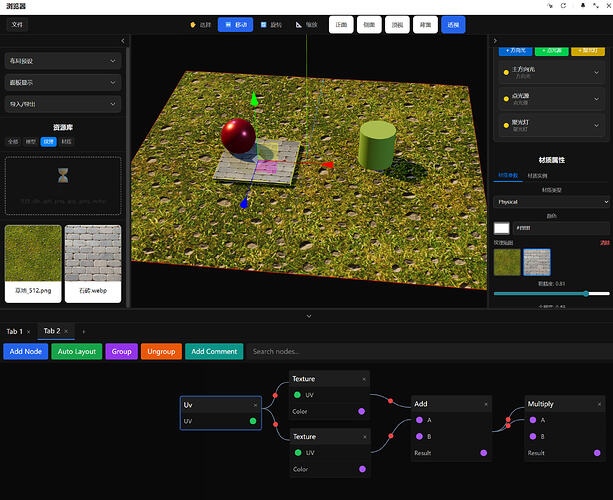Collapse the node editor panel chevron
The image size is (613, 500).
coord(309,316)
